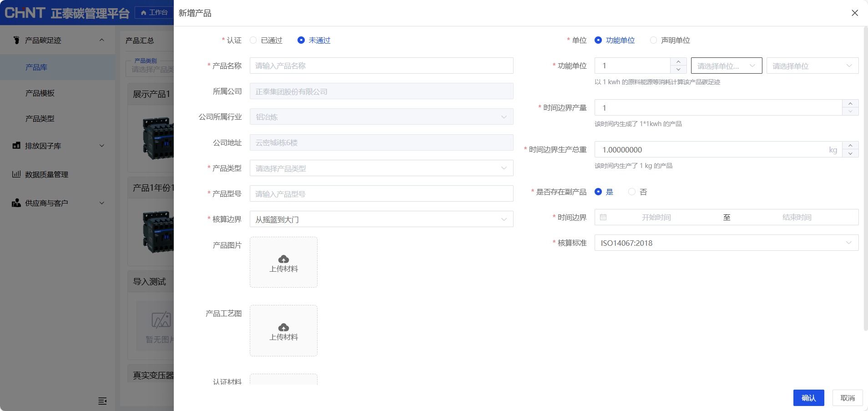Click the 产品名称 input field
This screenshot has height=411, width=868.
(381, 66)
